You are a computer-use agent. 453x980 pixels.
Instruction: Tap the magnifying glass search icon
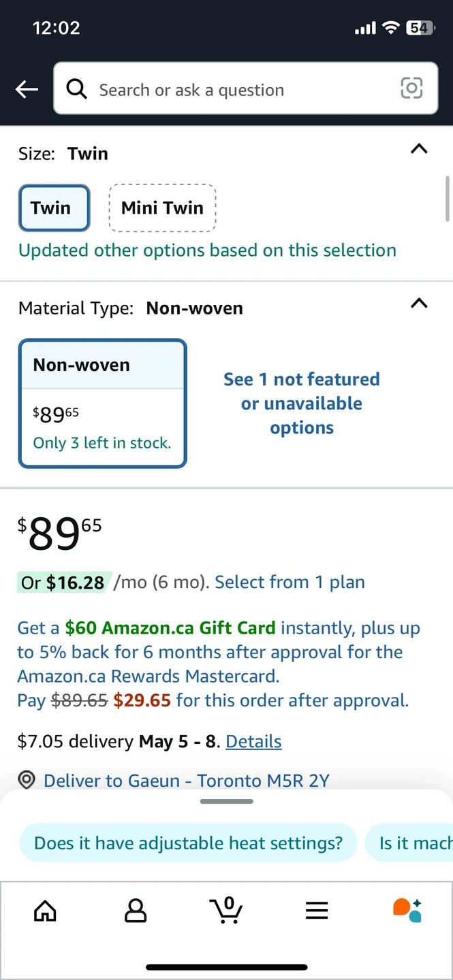(76, 89)
